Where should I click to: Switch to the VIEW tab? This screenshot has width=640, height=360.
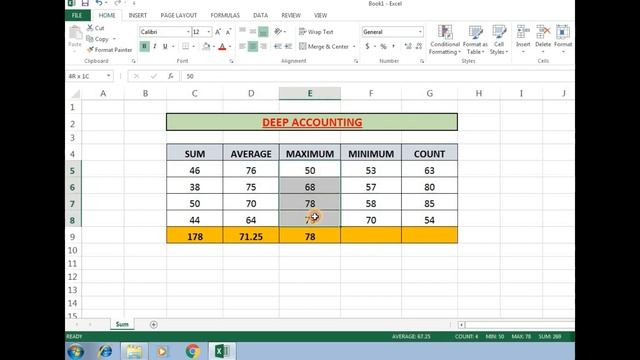(x=320, y=15)
